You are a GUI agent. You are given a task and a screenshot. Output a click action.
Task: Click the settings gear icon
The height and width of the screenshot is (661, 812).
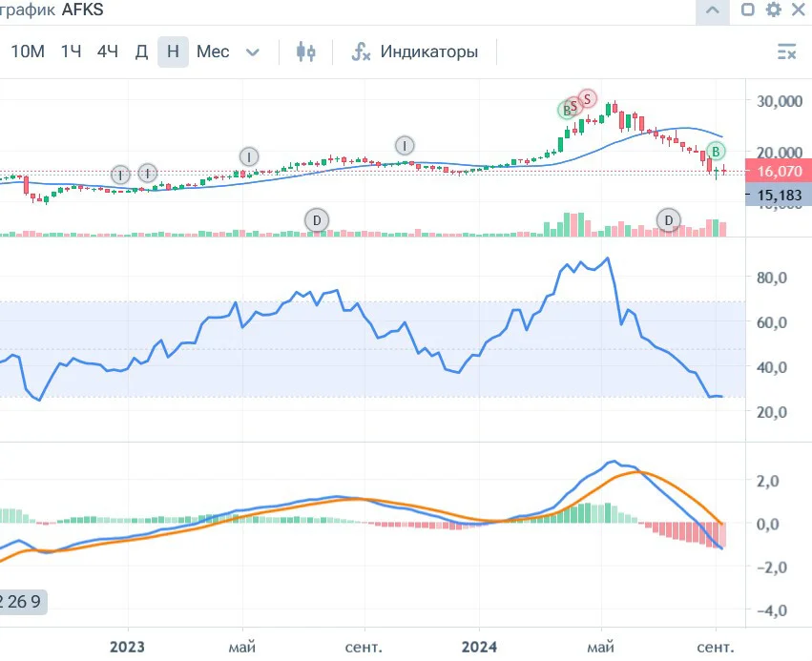pyautogui.click(x=773, y=10)
